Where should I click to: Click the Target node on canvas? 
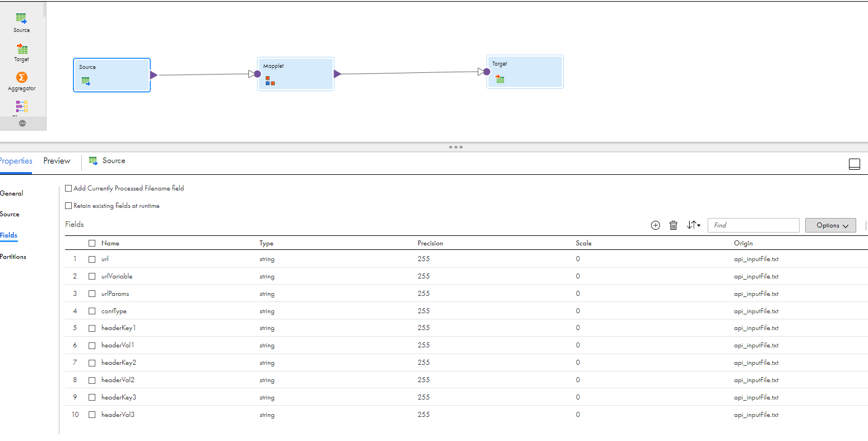(524, 72)
